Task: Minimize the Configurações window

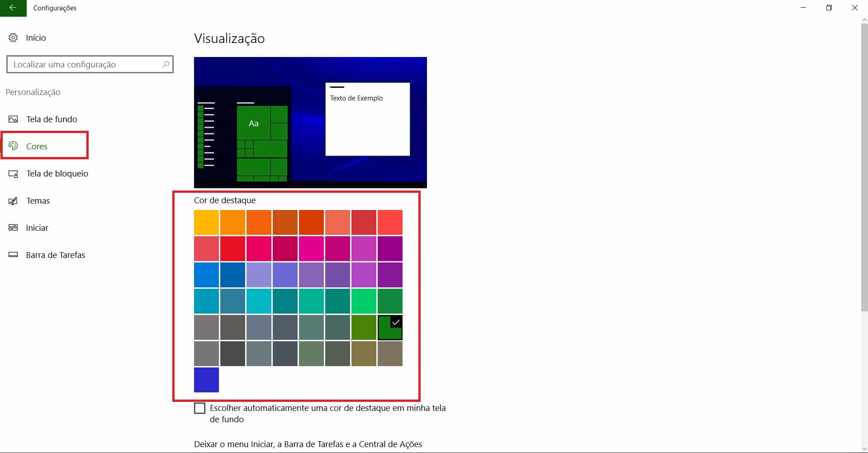Action: coord(803,8)
